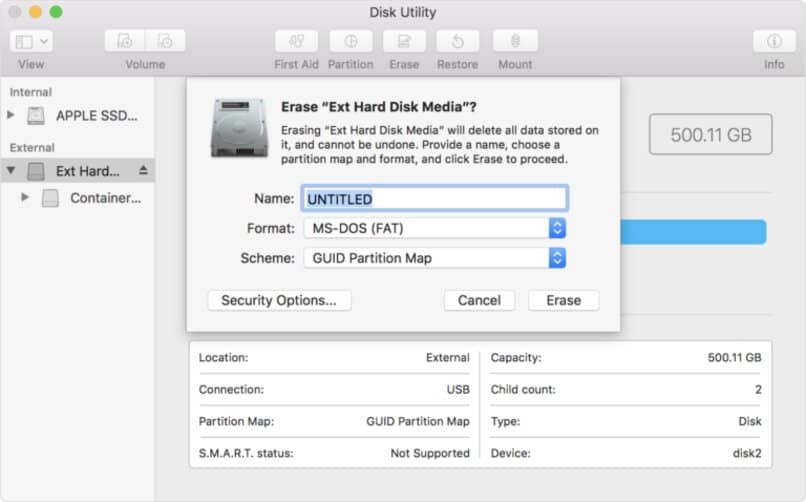Click the Partition toolbar icon

tap(351, 41)
